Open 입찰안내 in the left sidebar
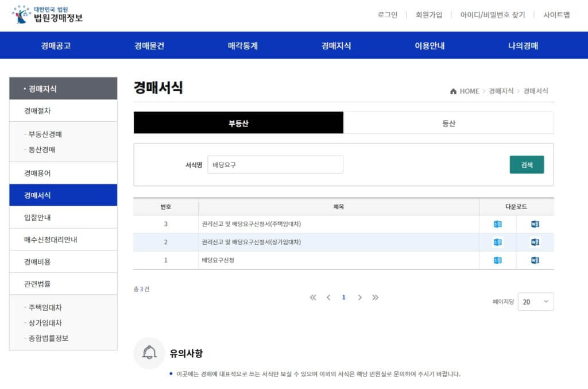 point(37,217)
